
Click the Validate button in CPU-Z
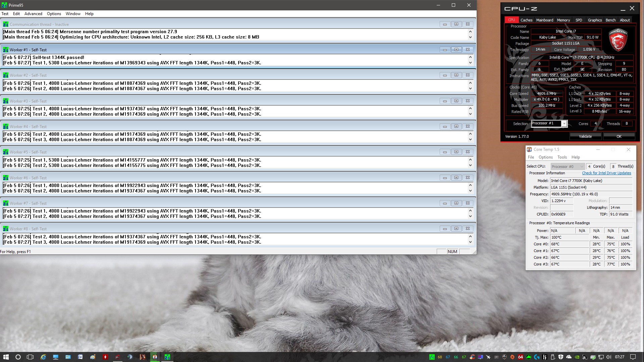[x=585, y=136]
